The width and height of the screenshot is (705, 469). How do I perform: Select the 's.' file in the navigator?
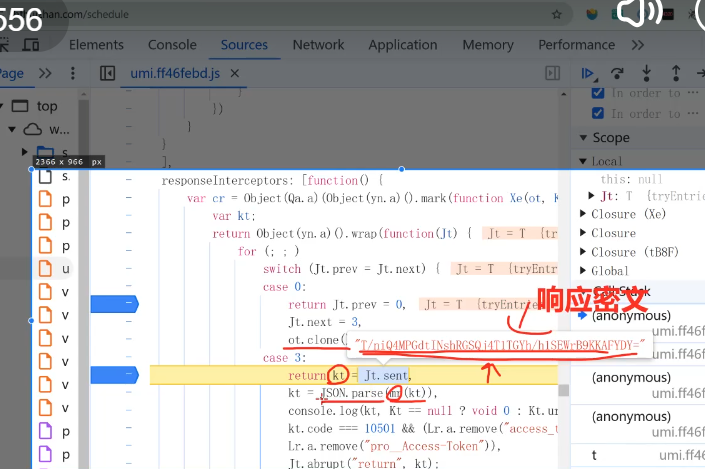[x=66, y=176]
